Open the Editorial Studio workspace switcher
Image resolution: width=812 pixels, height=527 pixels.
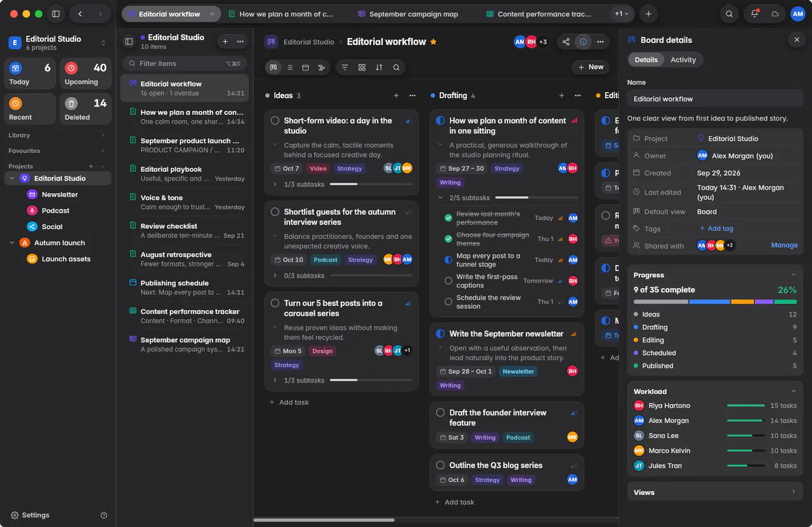pyautogui.click(x=58, y=42)
